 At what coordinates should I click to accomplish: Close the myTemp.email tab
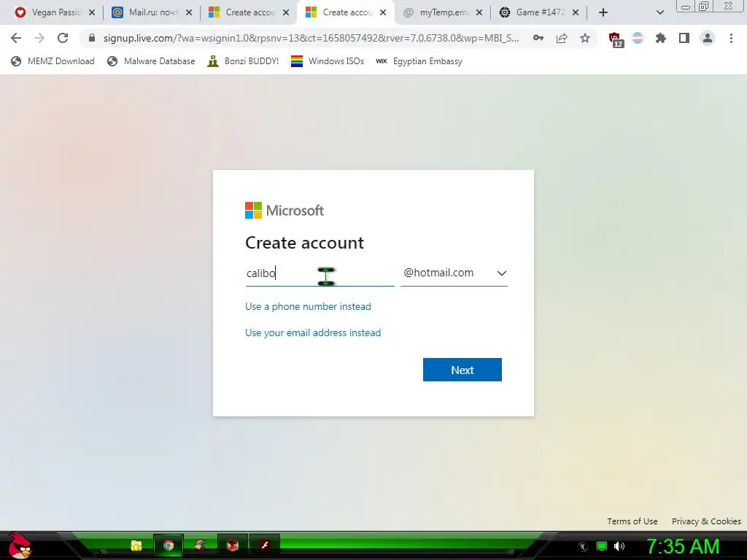pos(479,13)
